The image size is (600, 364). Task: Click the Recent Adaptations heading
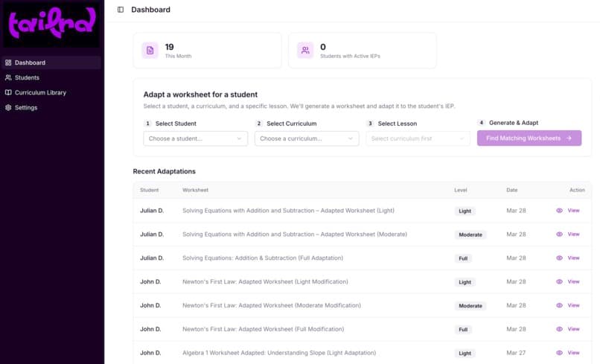pos(165,171)
